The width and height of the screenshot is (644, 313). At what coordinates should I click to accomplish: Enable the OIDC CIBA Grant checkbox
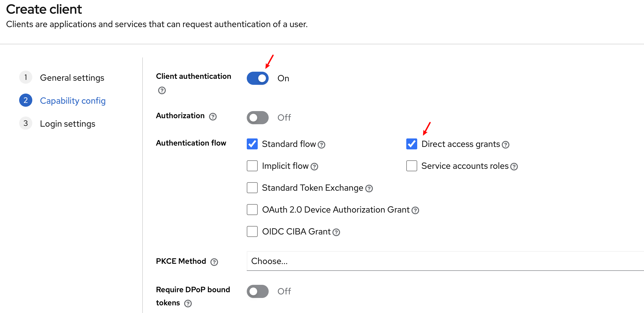(x=252, y=231)
